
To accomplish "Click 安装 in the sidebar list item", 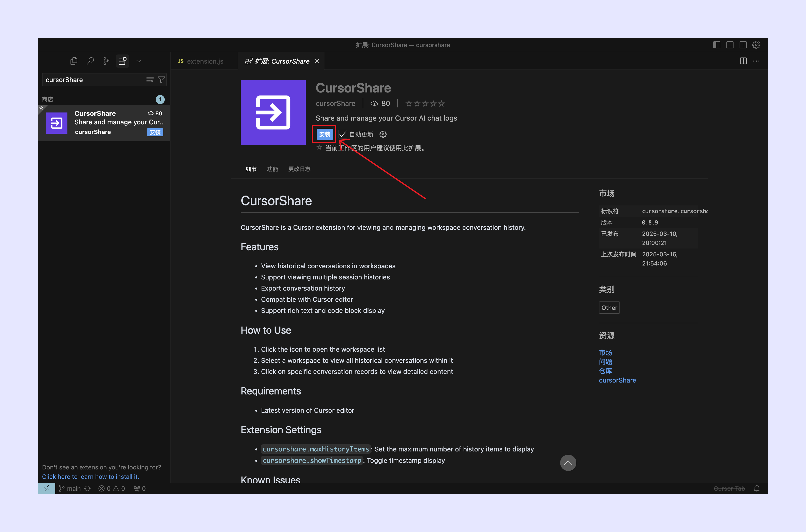I will click(x=155, y=132).
